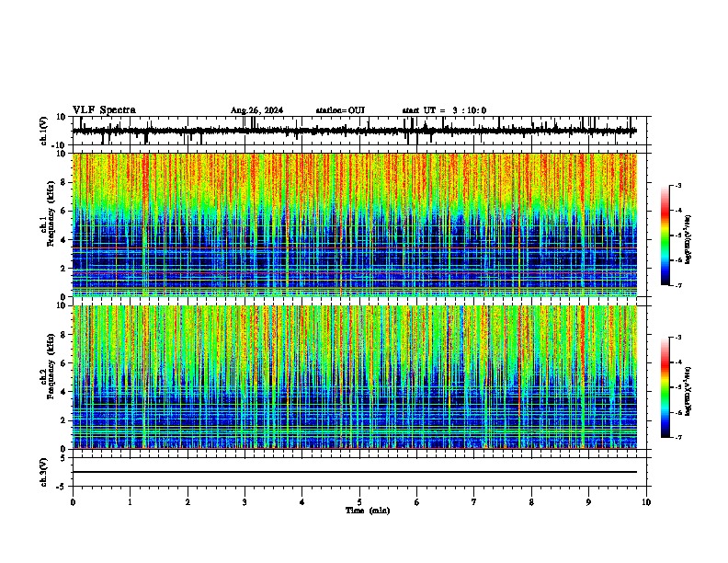Image resolution: width=728 pixels, height=563 pixels.
Task: Click the "6" kHz tick on ch.1 frequency axis
Action: 63,211
